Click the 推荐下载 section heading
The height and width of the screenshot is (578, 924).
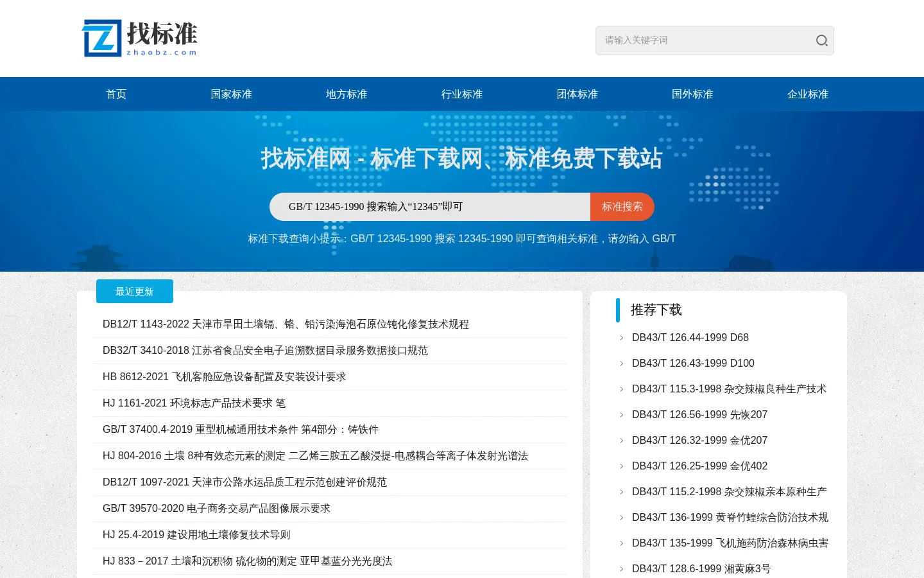[x=656, y=310]
